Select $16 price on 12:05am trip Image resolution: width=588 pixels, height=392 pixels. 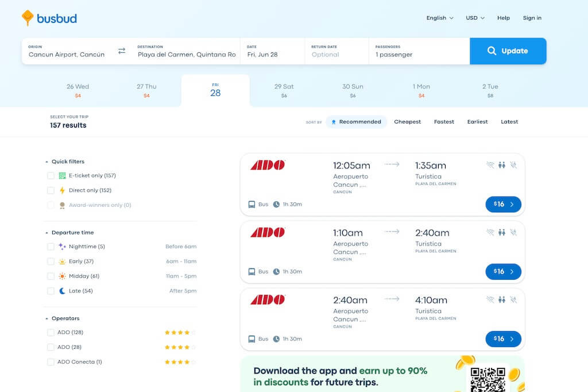[503, 204]
